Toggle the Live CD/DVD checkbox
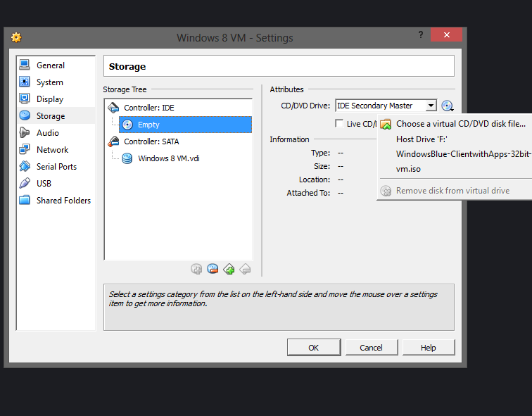Viewport: 532px width, 416px height. click(x=339, y=123)
